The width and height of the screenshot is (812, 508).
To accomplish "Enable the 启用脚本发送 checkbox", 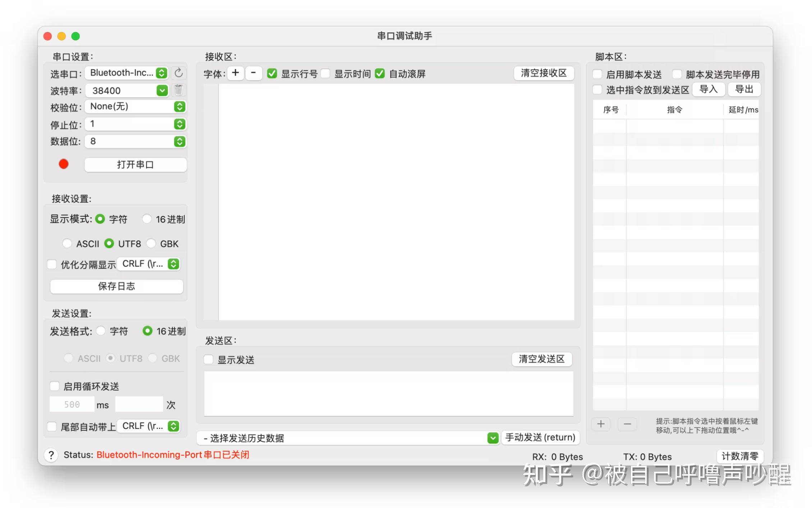I will (597, 74).
